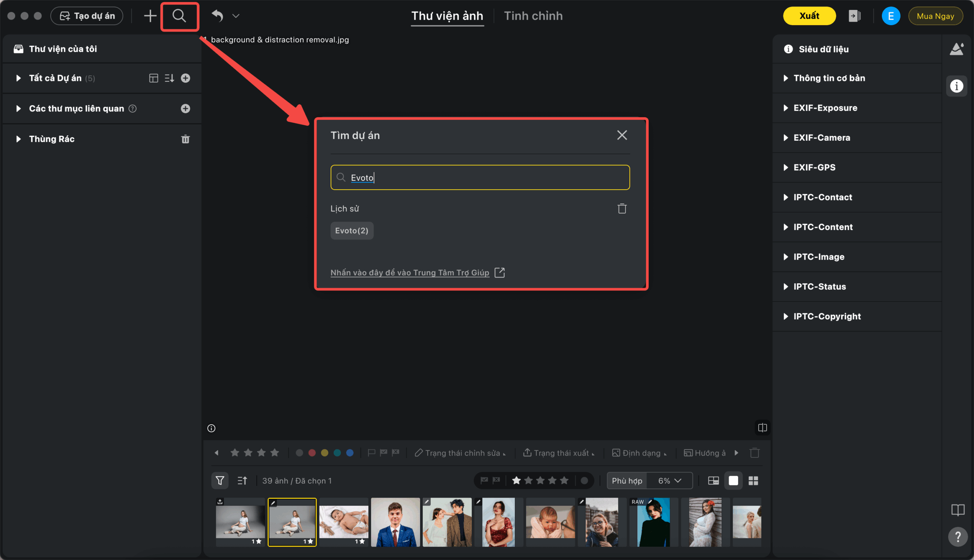Open the project search magnifier icon
This screenshot has height=560, width=974.
coord(179,16)
